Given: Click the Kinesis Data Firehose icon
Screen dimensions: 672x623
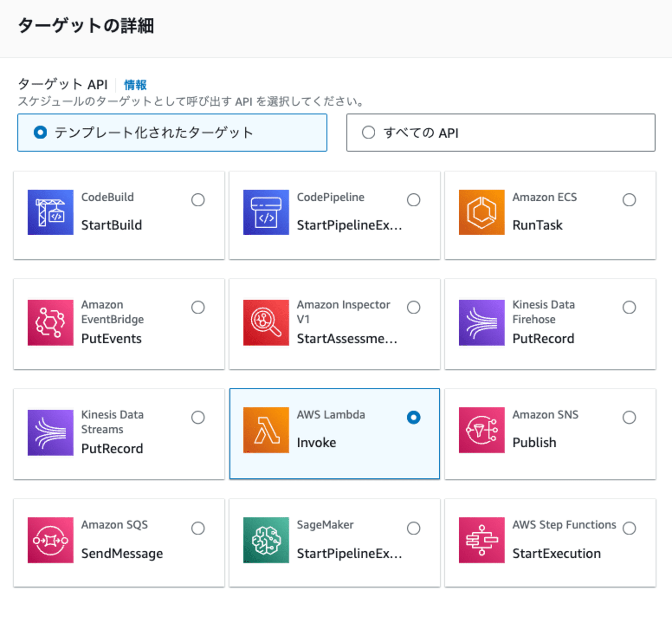Looking at the screenshot, I should coord(482,322).
